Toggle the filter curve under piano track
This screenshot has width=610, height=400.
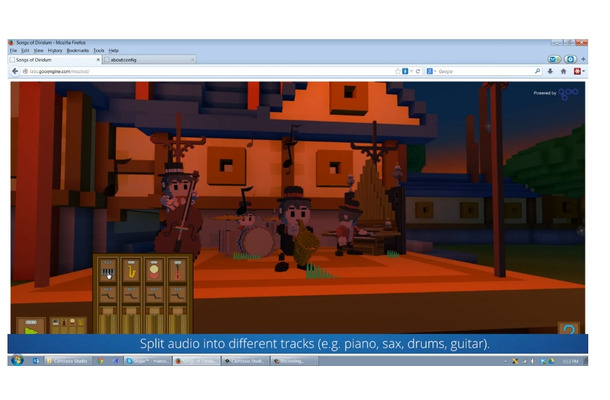108,295
